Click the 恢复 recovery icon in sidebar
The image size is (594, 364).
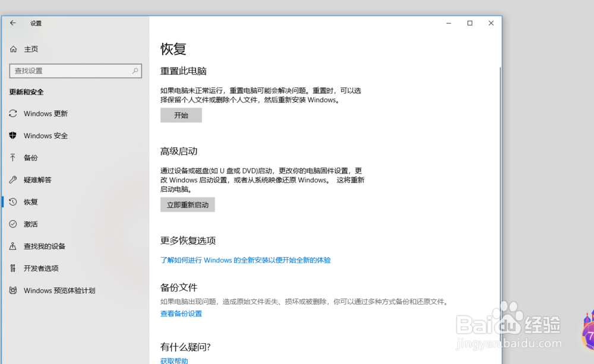[12, 201]
